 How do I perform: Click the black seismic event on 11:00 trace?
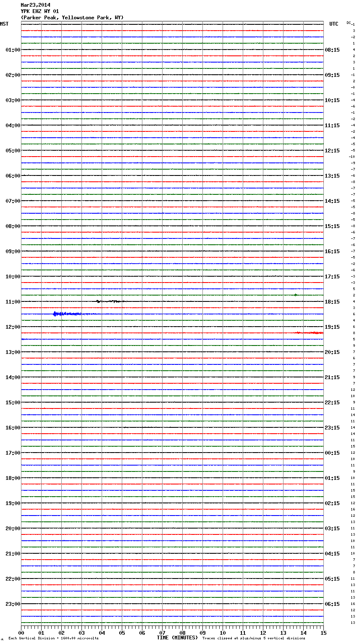pos(109,301)
